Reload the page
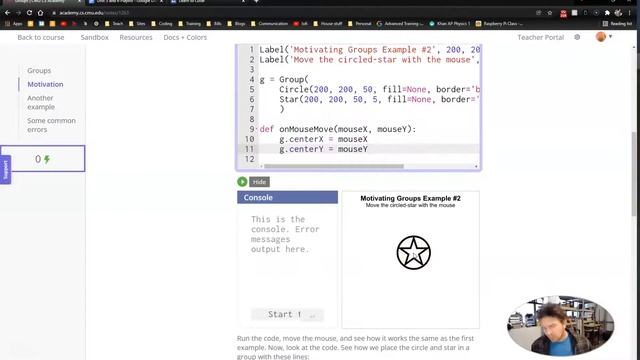Viewport: 640px width, 360px height. click(29, 13)
